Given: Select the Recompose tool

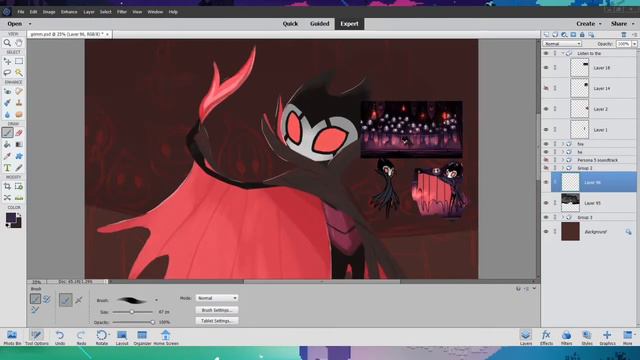Looking at the screenshot, I should pos(19,186).
